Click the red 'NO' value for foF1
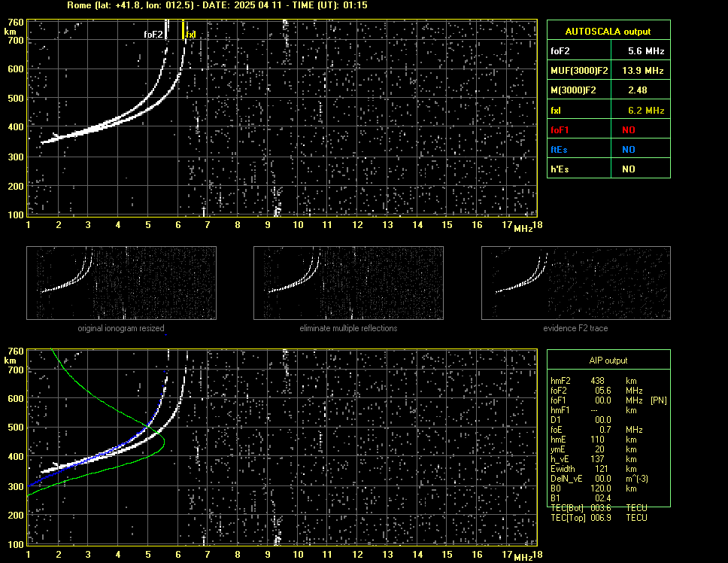The width and height of the screenshot is (728, 563). (x=629, y=130)
